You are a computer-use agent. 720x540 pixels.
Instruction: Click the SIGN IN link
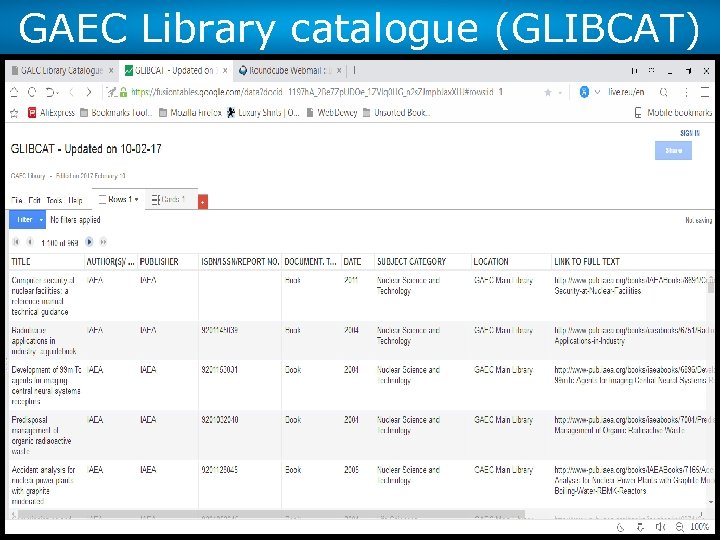(690, 133)
